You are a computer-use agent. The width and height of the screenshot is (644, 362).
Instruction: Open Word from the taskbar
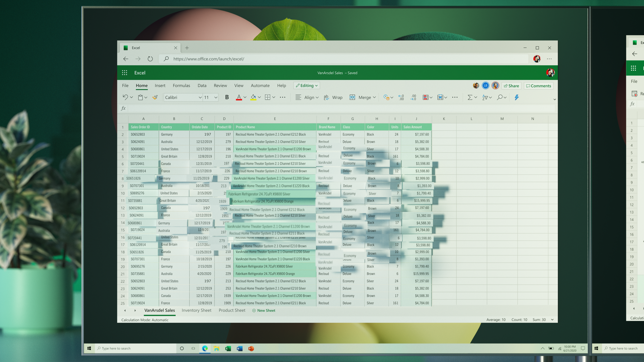click(x=239, y=348)
